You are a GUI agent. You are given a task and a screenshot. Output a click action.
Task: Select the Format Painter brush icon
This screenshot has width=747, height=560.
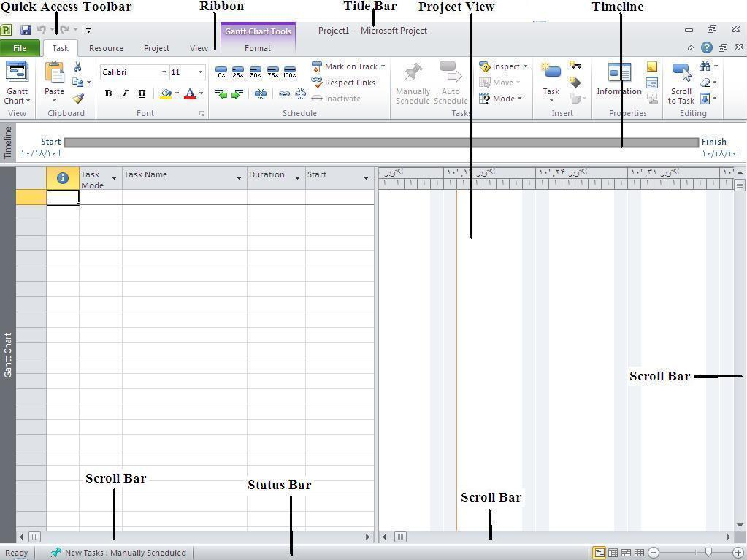(77, 99)
